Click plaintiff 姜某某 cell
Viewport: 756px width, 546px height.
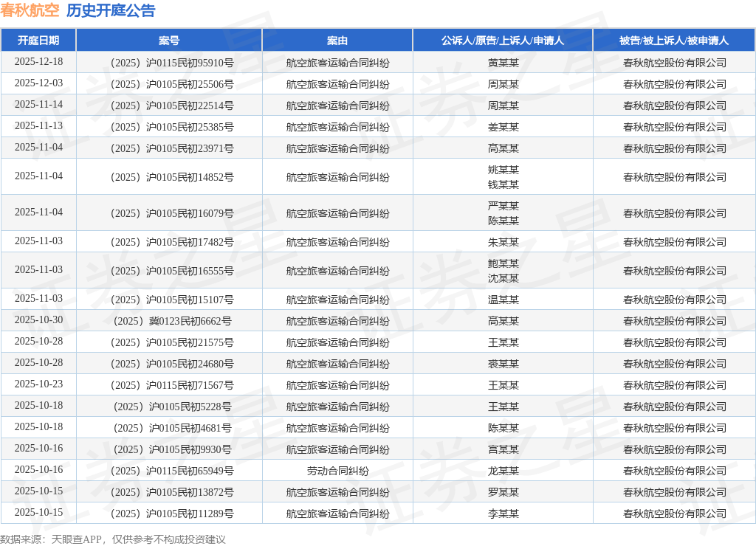pyautogui.click(x=503, y=127)
